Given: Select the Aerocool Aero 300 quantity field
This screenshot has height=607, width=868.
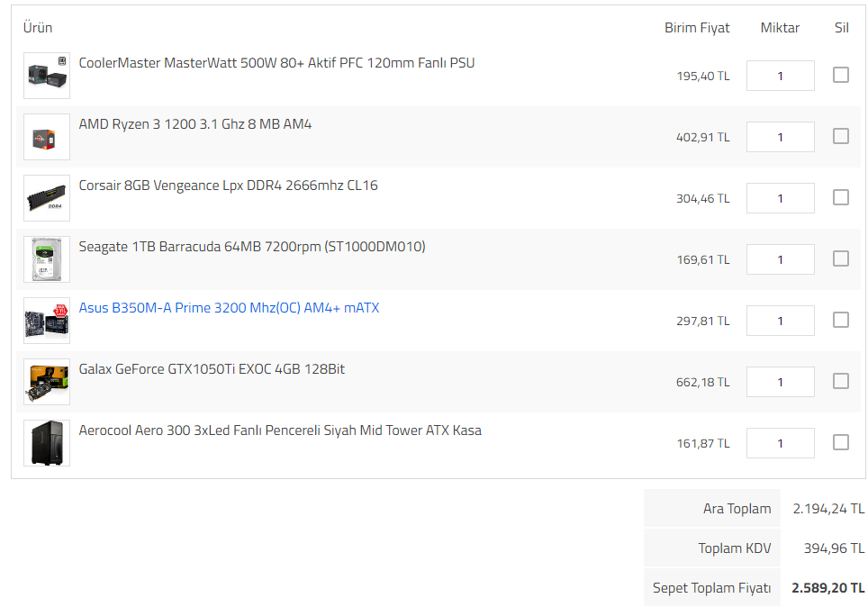Looking at the screenshot, I should [780, 443].
